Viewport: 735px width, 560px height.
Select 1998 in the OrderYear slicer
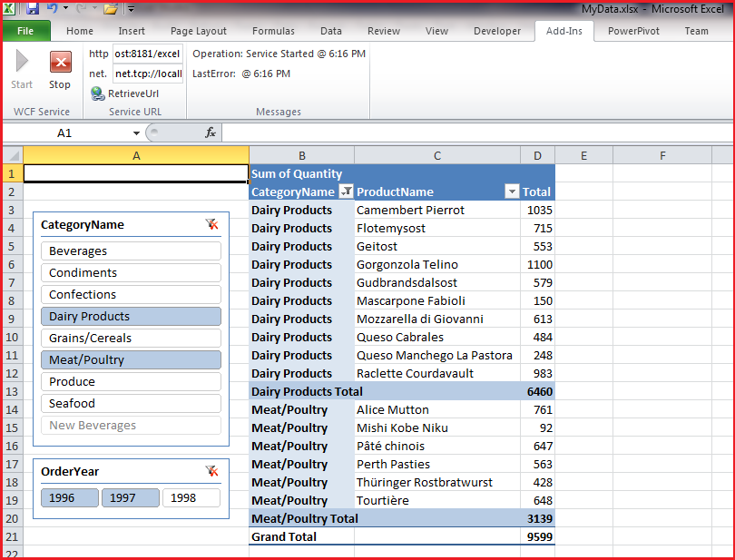191,497
